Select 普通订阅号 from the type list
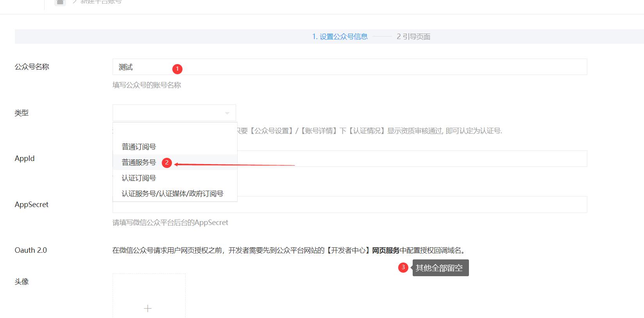This screenshot has height=318, width=644. coord(175,146)
